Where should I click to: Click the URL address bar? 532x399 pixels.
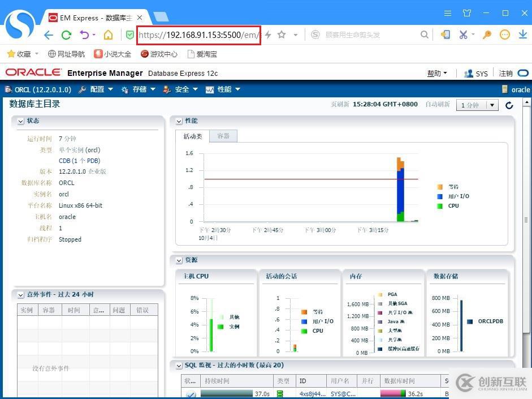point(198,35)
